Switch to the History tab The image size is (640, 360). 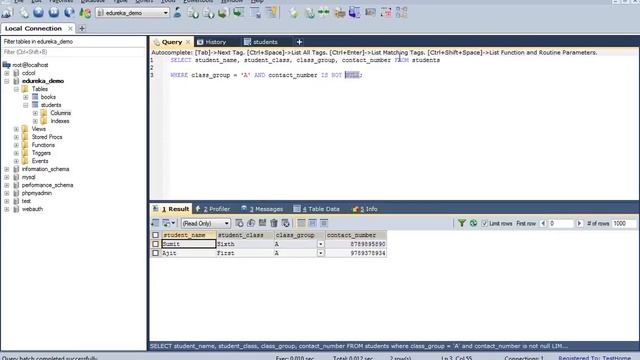tap(211, 42)
